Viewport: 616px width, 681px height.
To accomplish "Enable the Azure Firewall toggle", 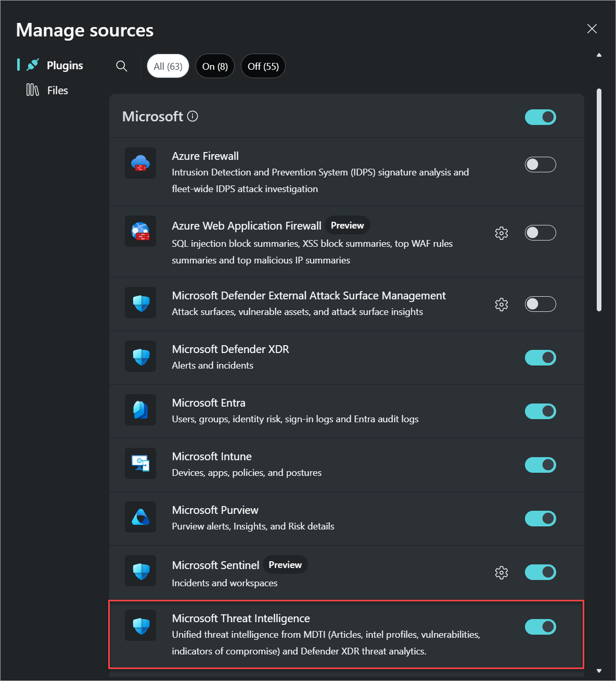I will click(540, 164).
